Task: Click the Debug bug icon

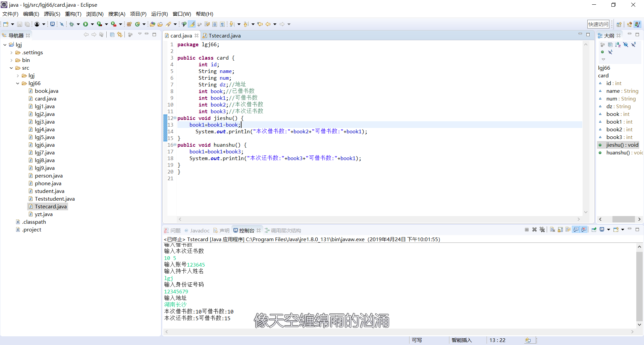Action: pos(71,24)
